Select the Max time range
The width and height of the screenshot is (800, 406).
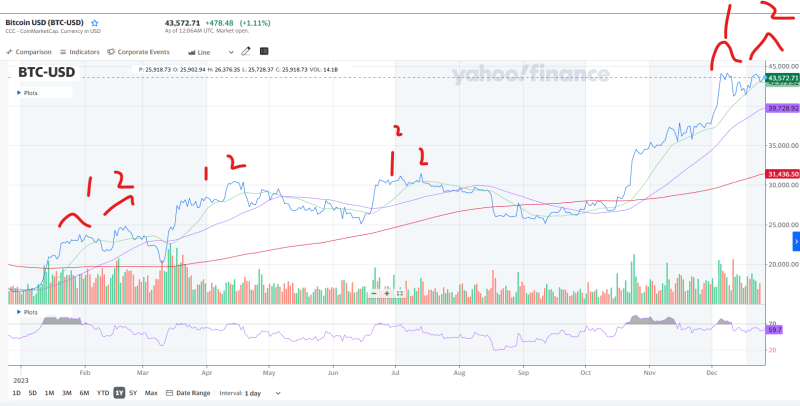tap(151, 393)
